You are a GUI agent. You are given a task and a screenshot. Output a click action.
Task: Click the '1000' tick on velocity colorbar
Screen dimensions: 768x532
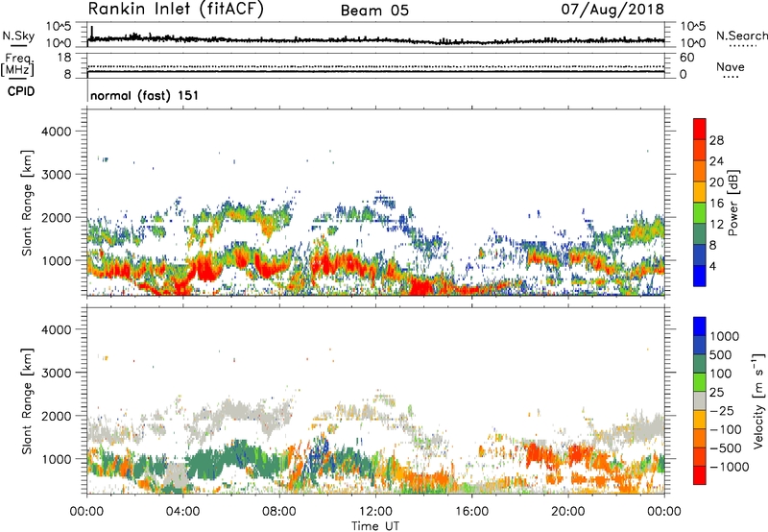tap(725, 336)
